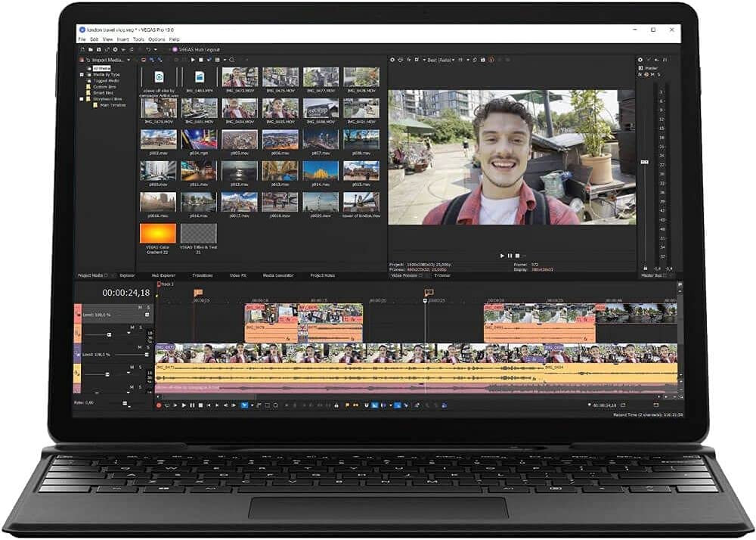Stop playback in timeline transport bar
756x540 pixels.
200,405
